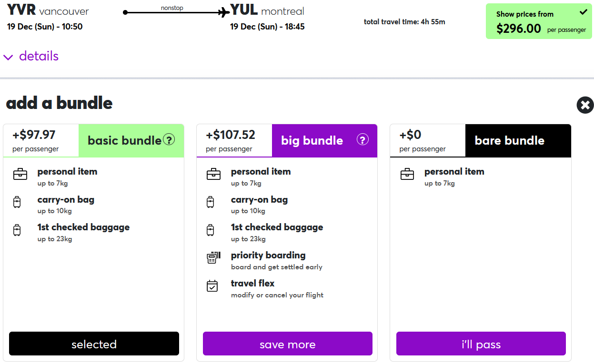Viewport: 594px width, 364px height.
Task: Click the basic bundle personal item briefcase icon
Action: (20, 174)
